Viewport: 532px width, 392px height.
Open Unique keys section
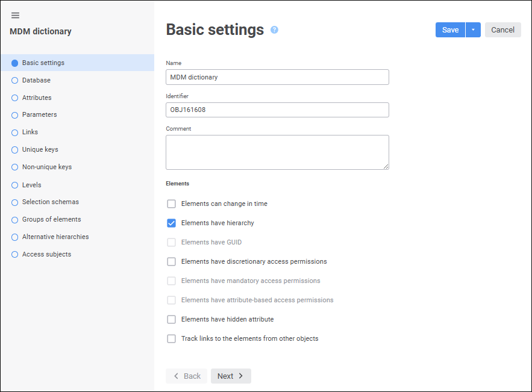[x=40, y=149]
